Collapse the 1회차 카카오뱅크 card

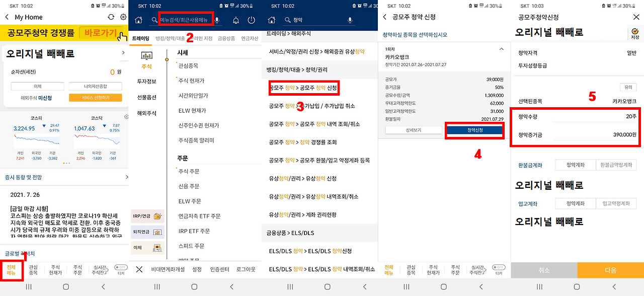(x=501, y=49)
